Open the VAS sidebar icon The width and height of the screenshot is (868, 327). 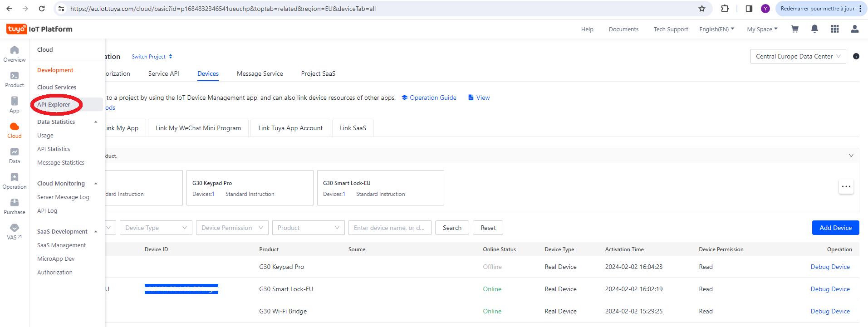[x=15, y=232]
